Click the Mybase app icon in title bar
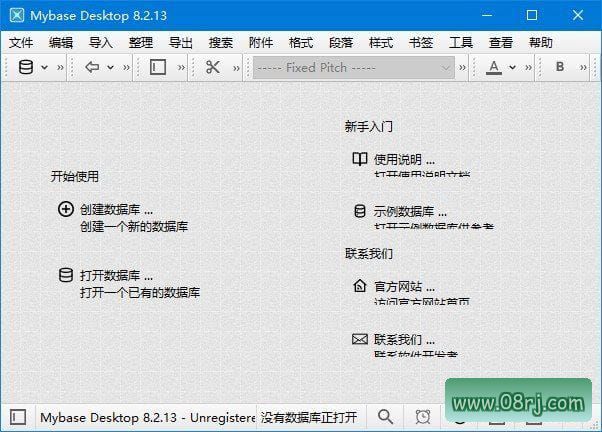The image size is (602, 432). [x=17, y=15]
